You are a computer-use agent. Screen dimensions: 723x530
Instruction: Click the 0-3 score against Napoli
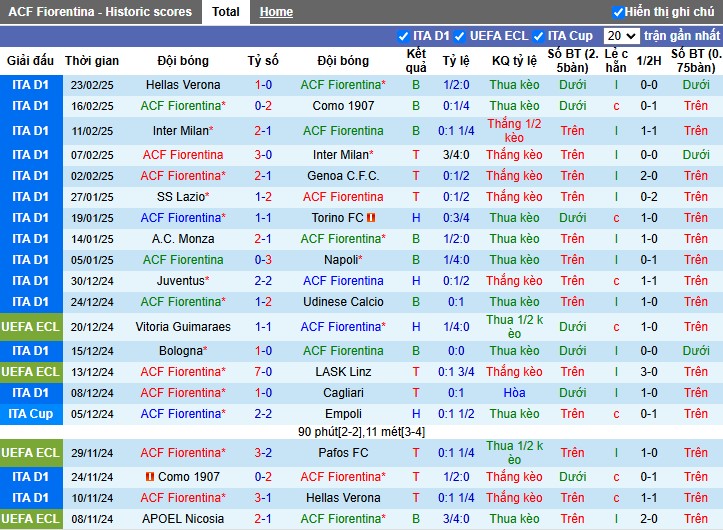point(263,260)
